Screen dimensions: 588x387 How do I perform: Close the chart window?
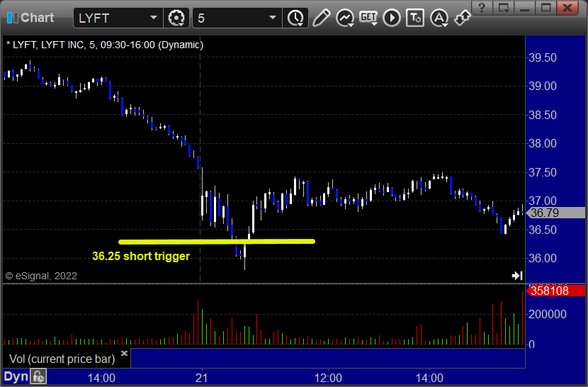(x=567, y=8)
